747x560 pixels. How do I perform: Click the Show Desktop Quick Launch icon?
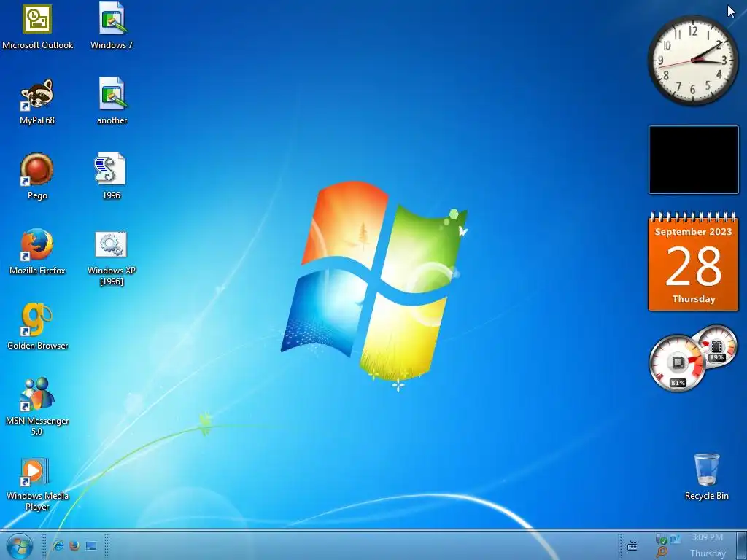pos(91,545)
